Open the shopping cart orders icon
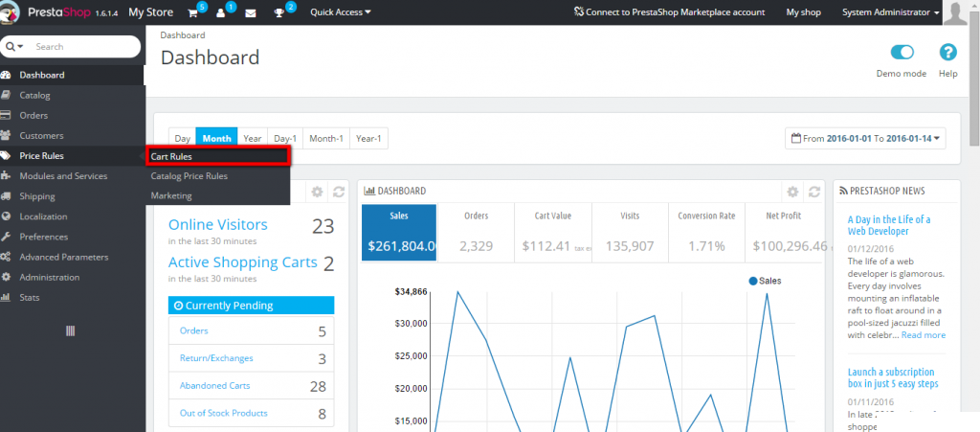980x432 pixels. pos(193,12)
